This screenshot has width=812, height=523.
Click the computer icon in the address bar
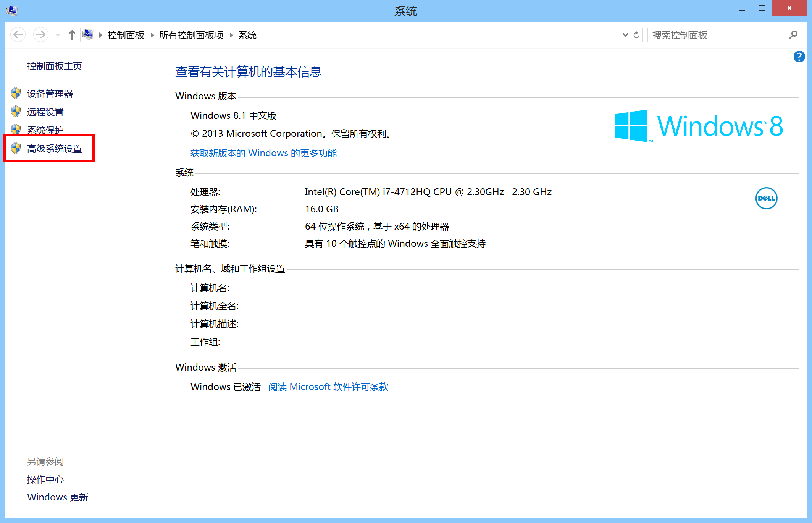[x=87, y=35]
